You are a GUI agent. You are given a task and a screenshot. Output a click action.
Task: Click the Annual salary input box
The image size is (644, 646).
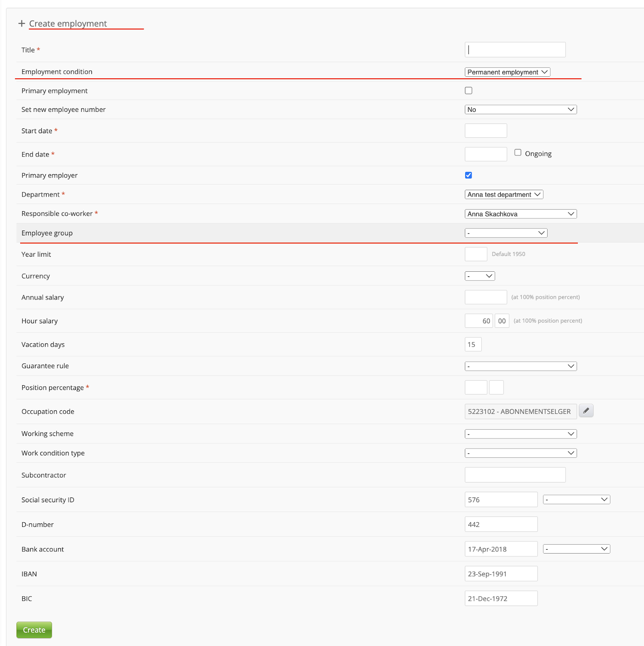(x=485, y=297)
